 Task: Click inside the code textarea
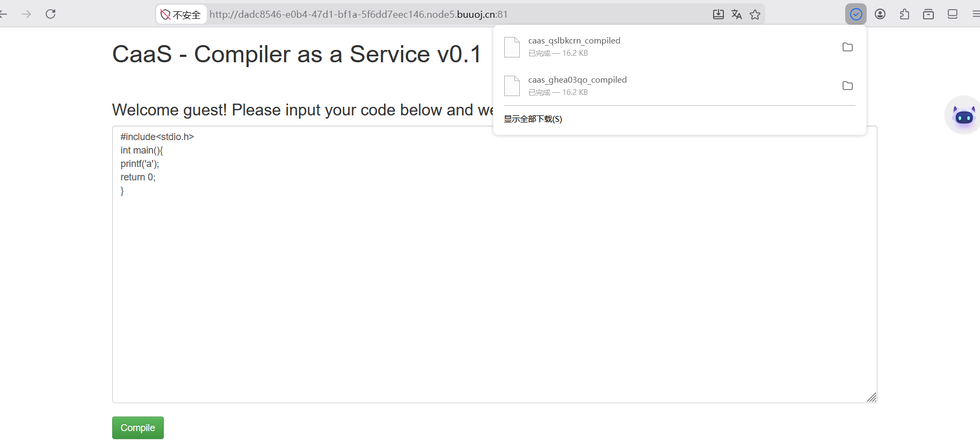click(x=494, y=264)
